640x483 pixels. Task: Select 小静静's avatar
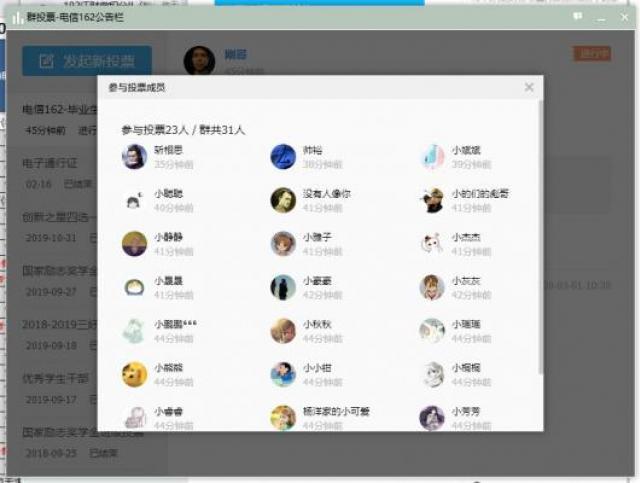click(x=134, y=244)
